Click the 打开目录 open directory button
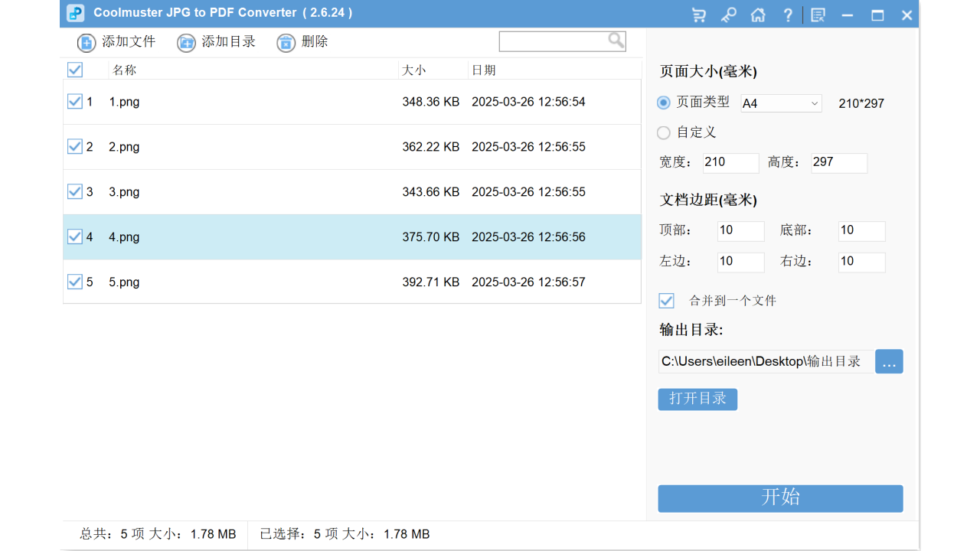Screen dimensions: 980x551 coord(697,399)
